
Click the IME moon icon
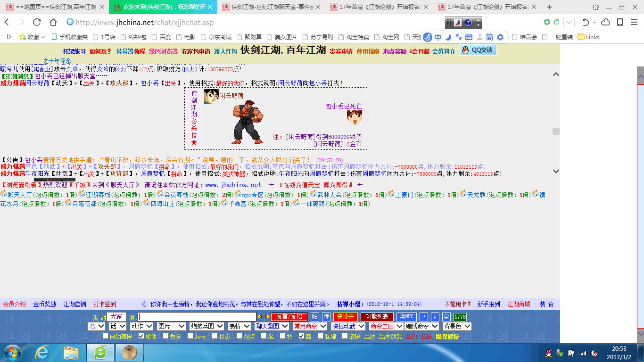pyautogui.click(x=448, y=37)
